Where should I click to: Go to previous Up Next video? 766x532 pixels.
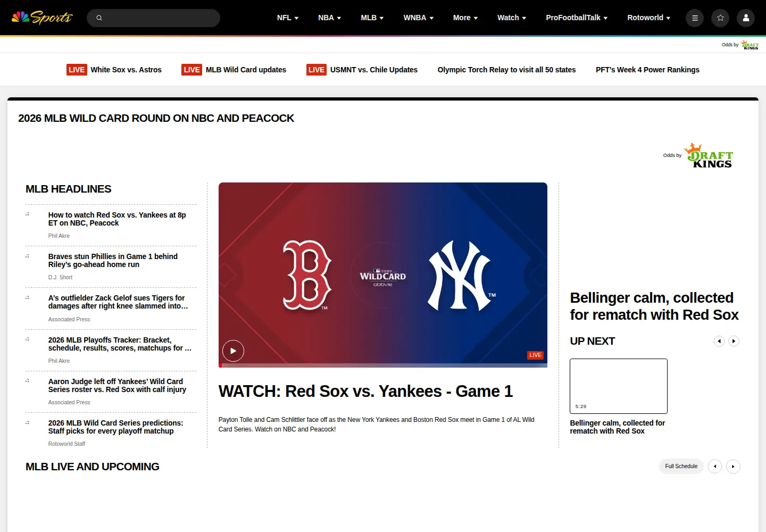pos(719,341)
